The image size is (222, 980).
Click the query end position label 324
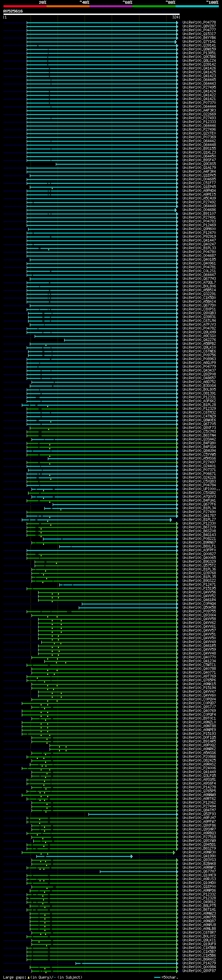tap(175, 17)
